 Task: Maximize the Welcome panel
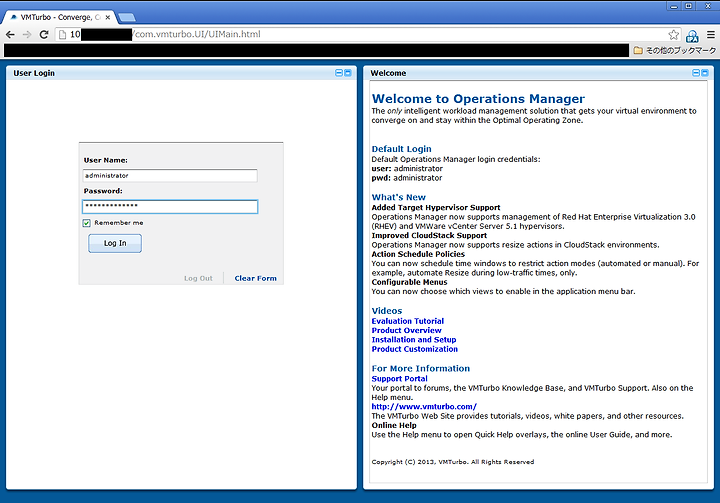(x=705, y=73)
